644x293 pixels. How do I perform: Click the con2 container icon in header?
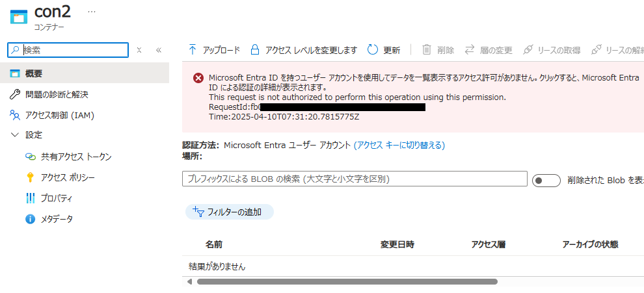tap(18, 18)
